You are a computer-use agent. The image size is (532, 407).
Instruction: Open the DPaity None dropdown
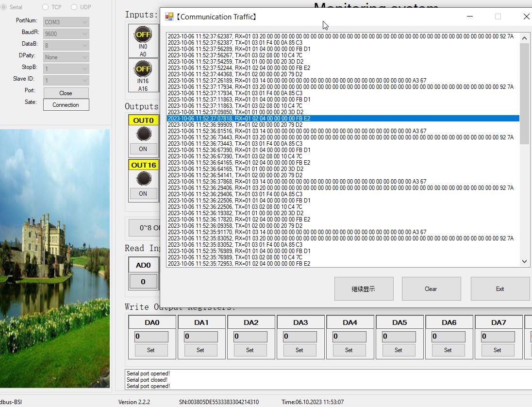pos(66,57)
